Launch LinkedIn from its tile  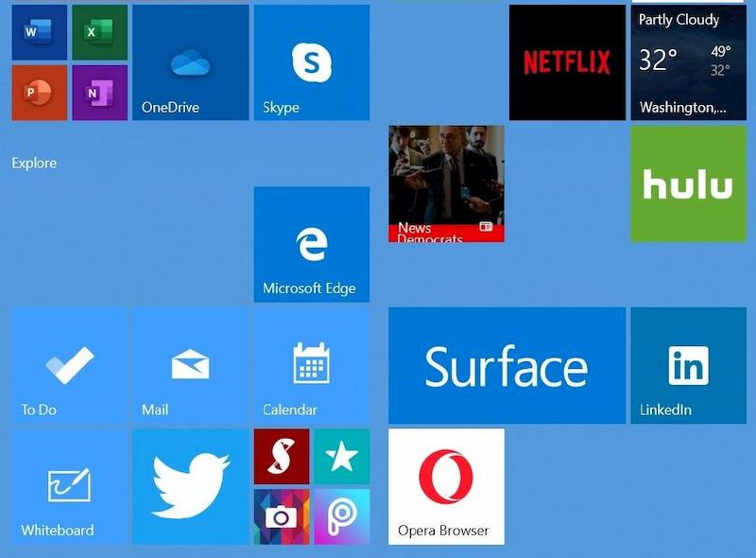(x=689, y=365)
